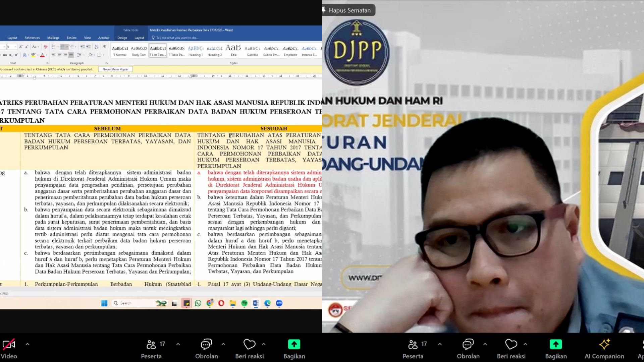644x362 pixels.
Task: Open Chrome from the shared taskbar
Action: (x=210, y=303)
